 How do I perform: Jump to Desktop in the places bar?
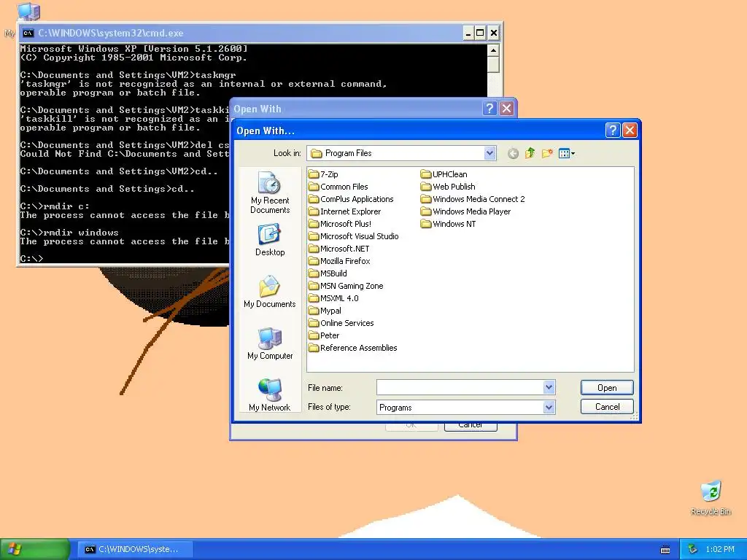point(270,241)
